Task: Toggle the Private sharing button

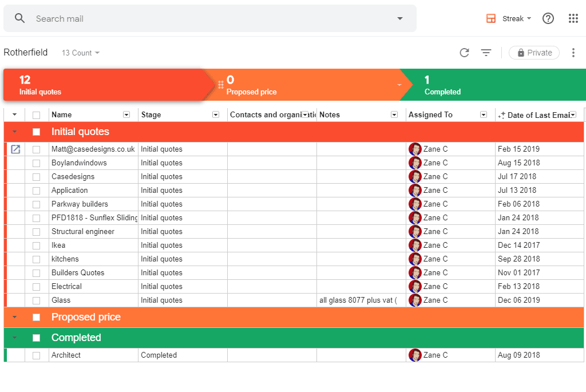Action: click(534, 52)
